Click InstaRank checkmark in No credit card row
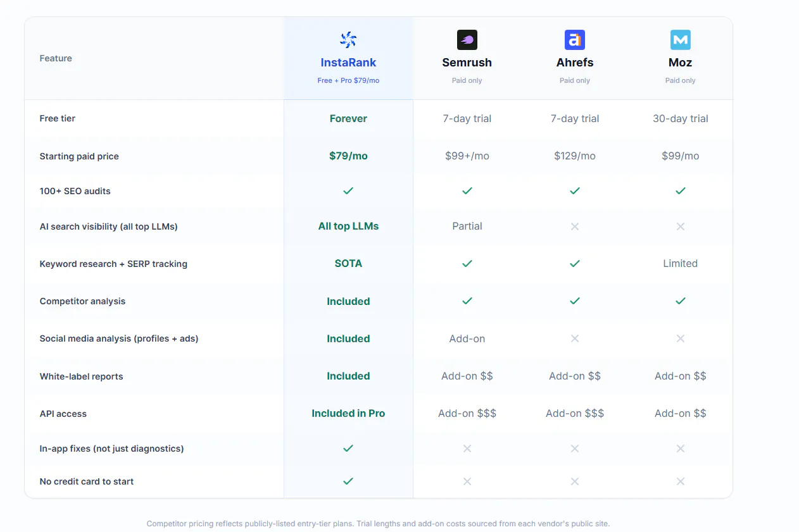 click(x=348, y=481)
